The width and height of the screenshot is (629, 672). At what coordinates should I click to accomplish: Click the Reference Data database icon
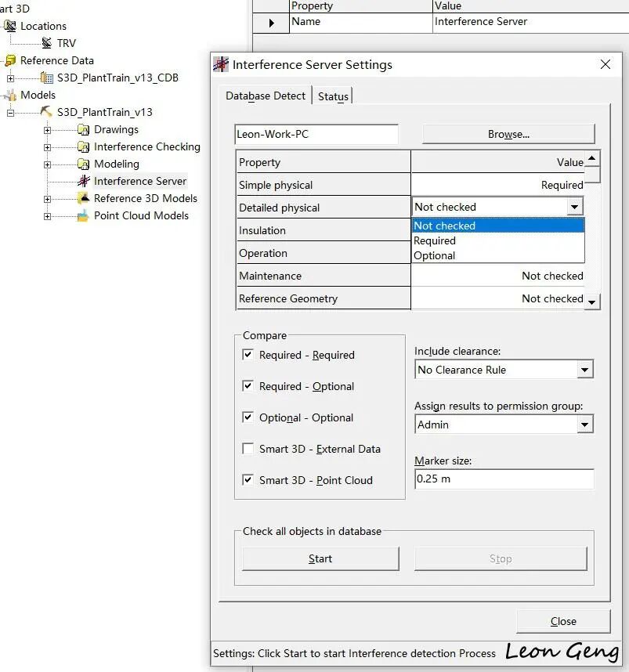click(x=10, y=60)
